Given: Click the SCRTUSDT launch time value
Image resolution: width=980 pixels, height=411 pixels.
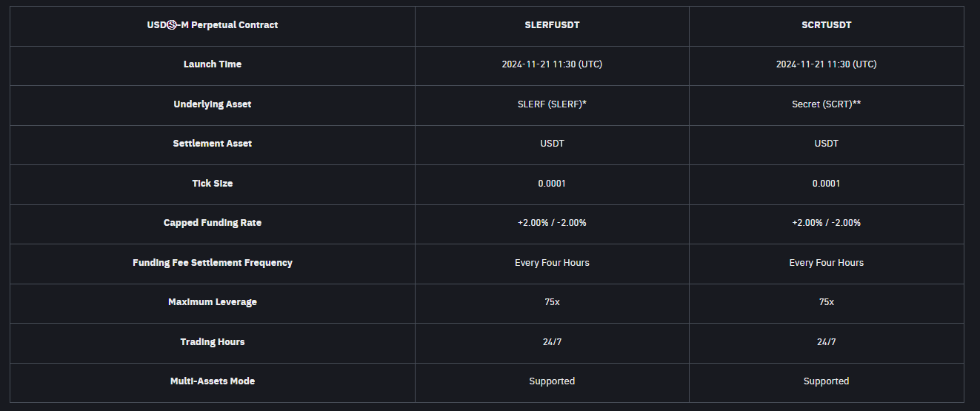Looking at the screenshot, I should point(826,64).
